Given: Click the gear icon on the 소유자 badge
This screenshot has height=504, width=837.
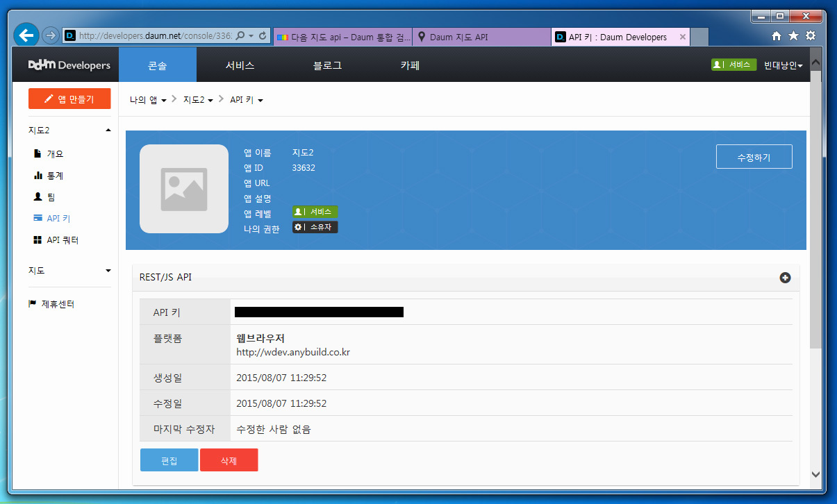Looking at the screenshot, I should coord(298,226).
